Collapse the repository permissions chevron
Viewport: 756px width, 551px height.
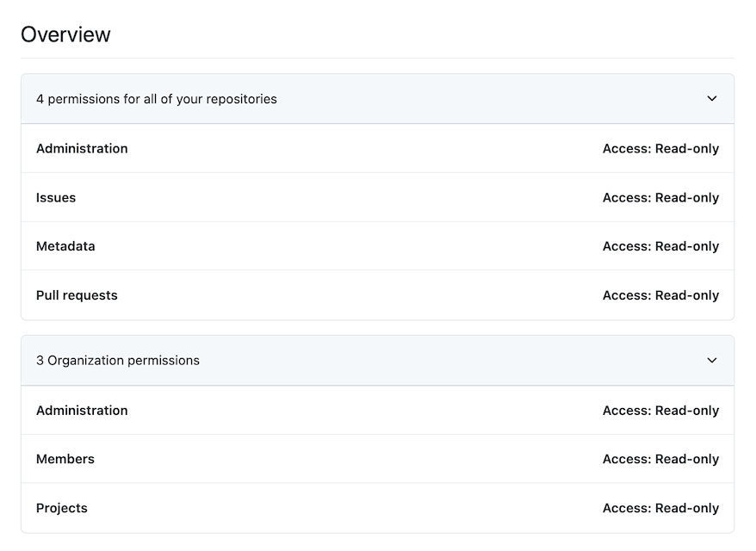click(711, 99)
